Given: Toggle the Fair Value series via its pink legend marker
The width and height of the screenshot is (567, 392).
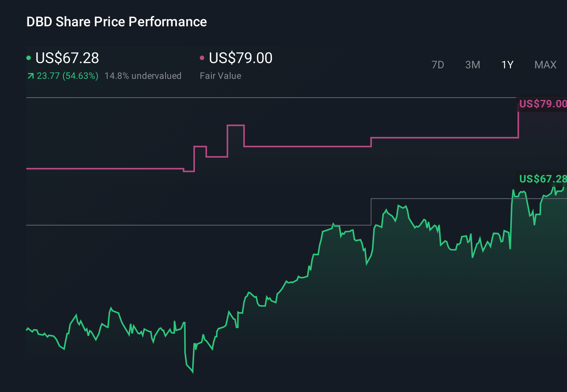Looking at the screenshot, I should pyautogui.click(x=202, y=57).
